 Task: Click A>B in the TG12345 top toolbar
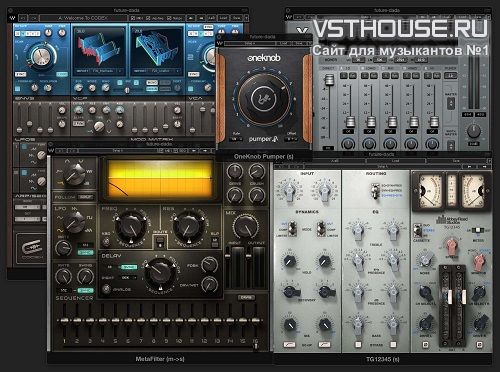(x=335, y=161)
